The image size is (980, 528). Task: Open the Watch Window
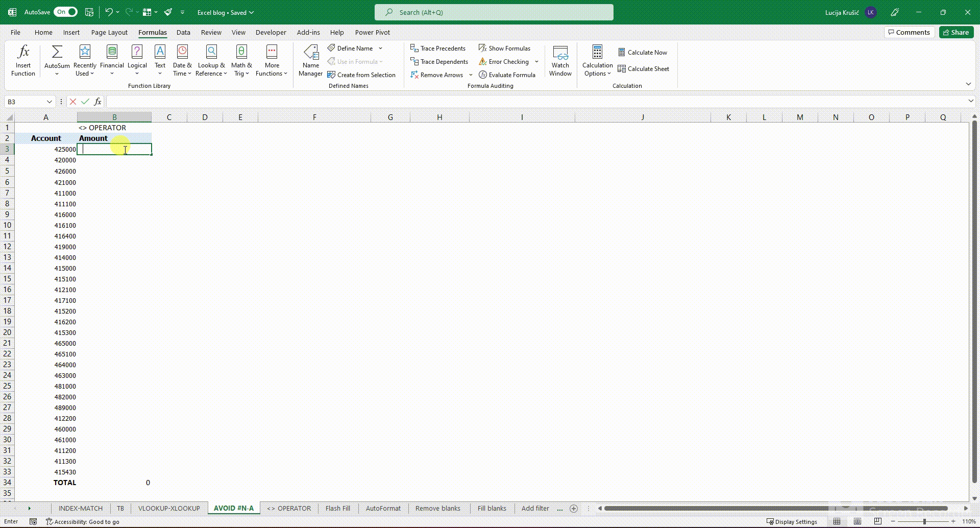[560, 60]
